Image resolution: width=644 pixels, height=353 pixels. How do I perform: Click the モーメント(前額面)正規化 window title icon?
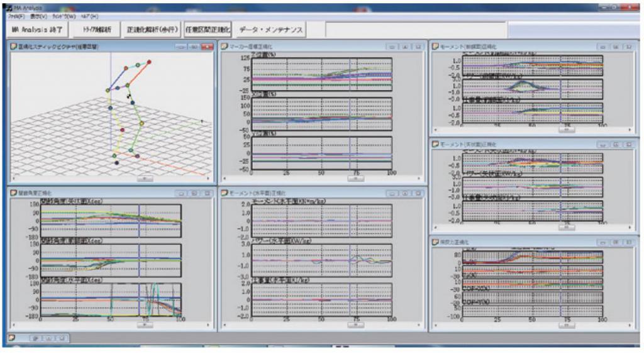click(435, 47)
